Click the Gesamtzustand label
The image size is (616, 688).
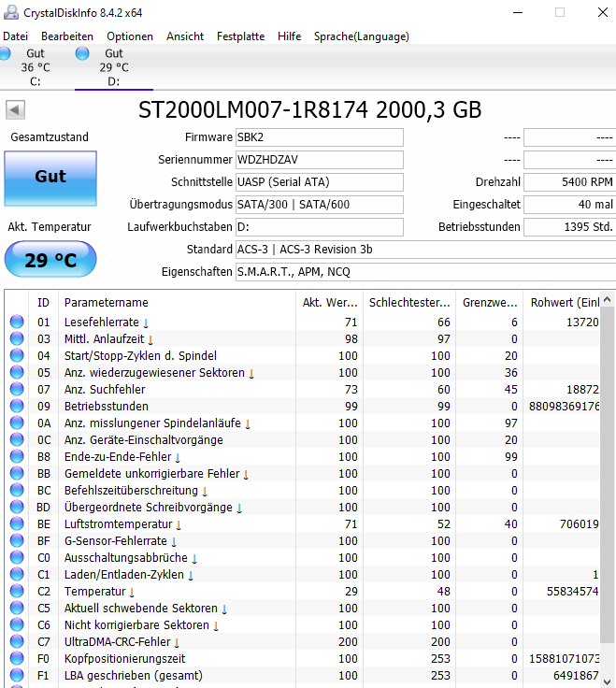click(x=50, y=136)
